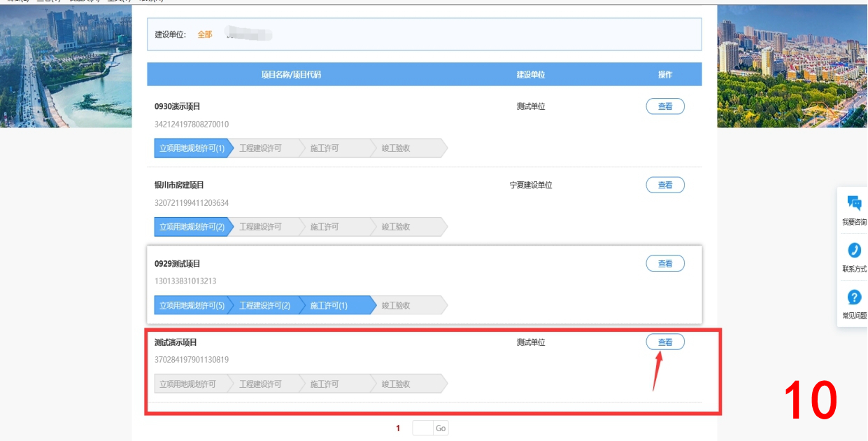Image resolution: width=868 pixels, height=441 pixels.
Task: View details of 测试演示项目 via 查看
Action: (x=664, y=342)
